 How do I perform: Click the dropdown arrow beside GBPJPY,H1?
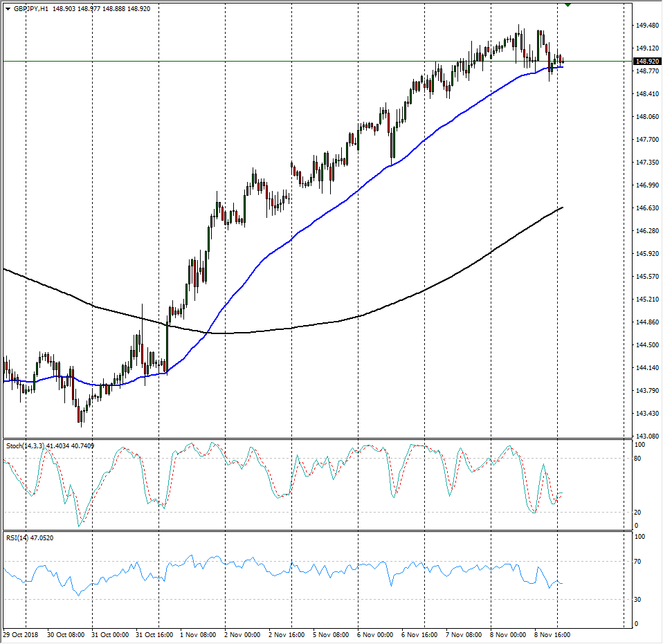point(7,9)
